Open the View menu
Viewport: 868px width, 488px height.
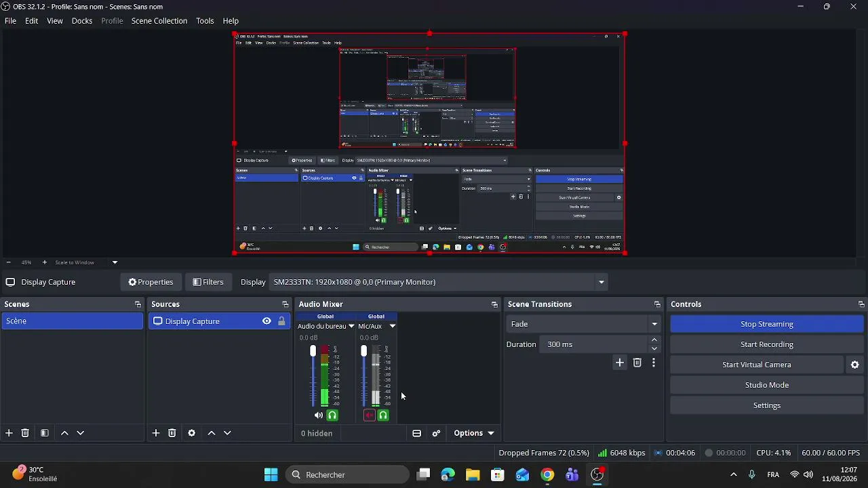[x=55, y=21]
